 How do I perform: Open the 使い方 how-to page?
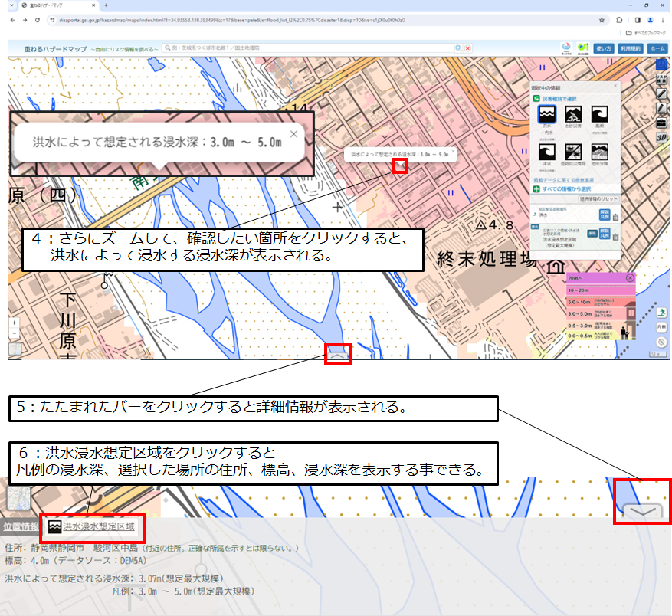coord(604,48)
